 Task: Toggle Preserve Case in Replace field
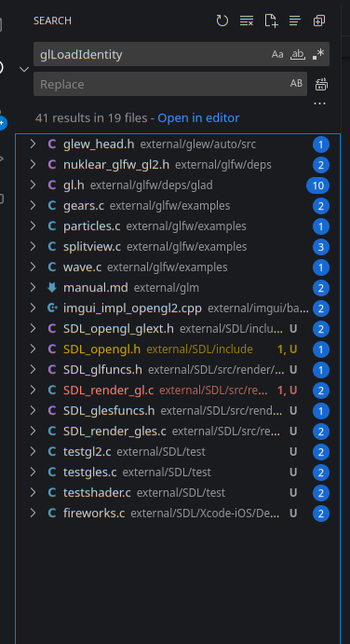point(296,83)
